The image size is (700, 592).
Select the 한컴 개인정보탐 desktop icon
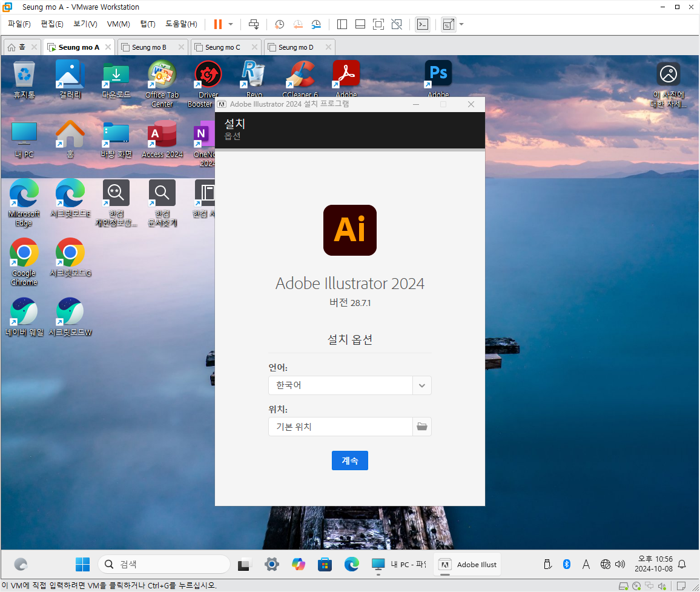click(x=116, y=203)
